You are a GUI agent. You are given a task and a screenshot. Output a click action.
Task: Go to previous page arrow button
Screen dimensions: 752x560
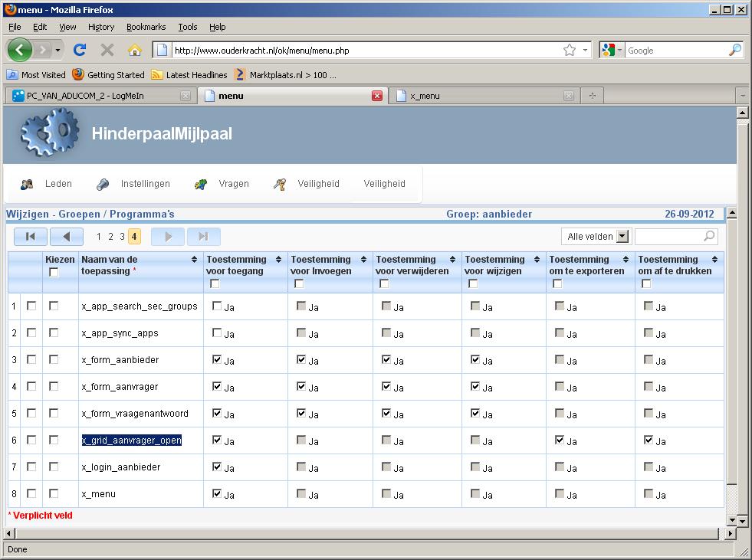[x=67, y=237]
